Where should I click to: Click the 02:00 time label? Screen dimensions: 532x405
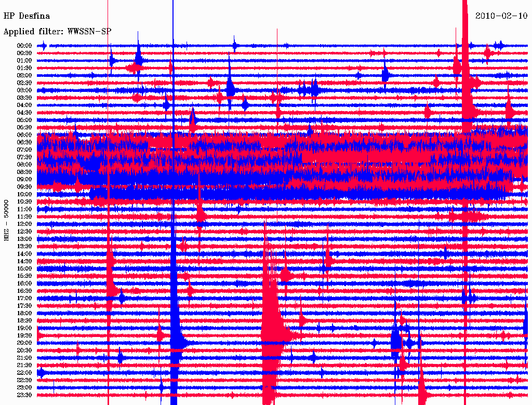24,75
